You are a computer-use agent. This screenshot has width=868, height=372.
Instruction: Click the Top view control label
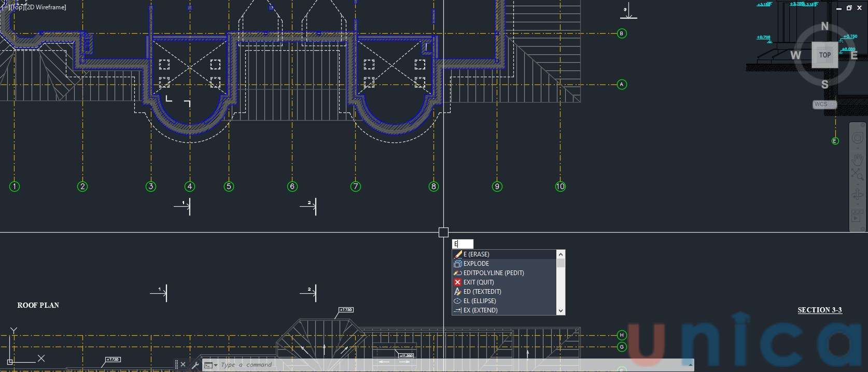pyautogui.click(x=18, y=7)
